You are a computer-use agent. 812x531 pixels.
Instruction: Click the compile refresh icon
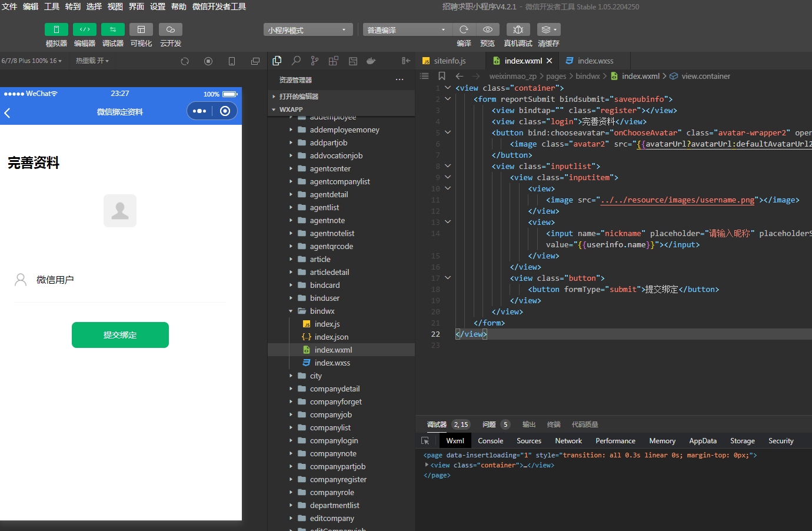pyautogui.click(x=464, y=29)
